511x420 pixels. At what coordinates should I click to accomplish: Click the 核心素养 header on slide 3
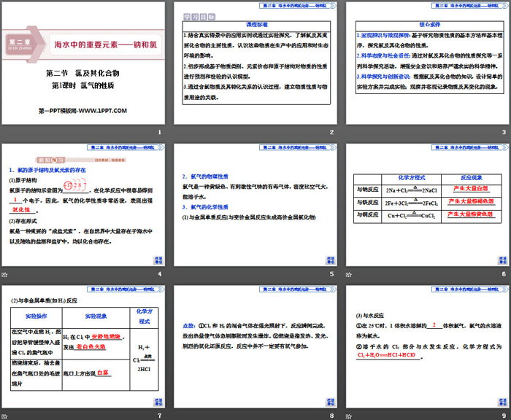pyautogui.click(x=429, y=24)
